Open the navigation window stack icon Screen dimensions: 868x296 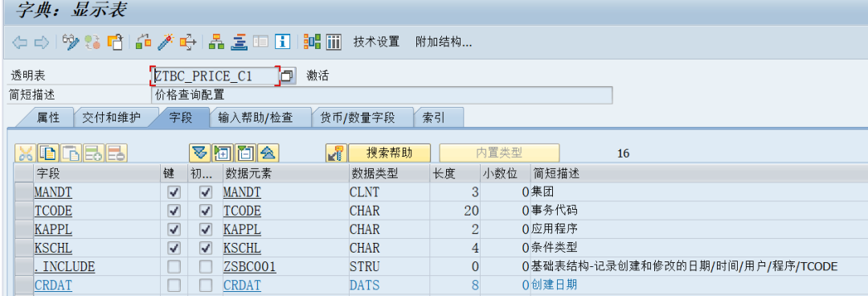(x=239, y=42)
